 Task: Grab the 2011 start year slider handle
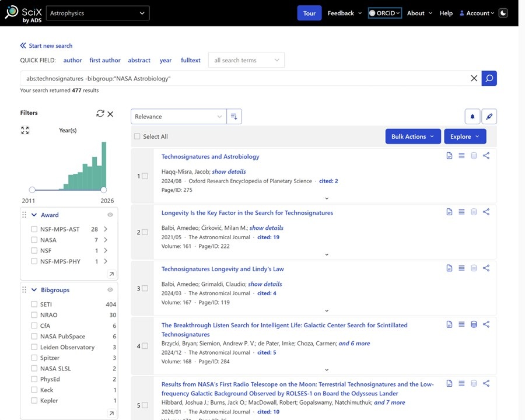click(x=32, y=190)
